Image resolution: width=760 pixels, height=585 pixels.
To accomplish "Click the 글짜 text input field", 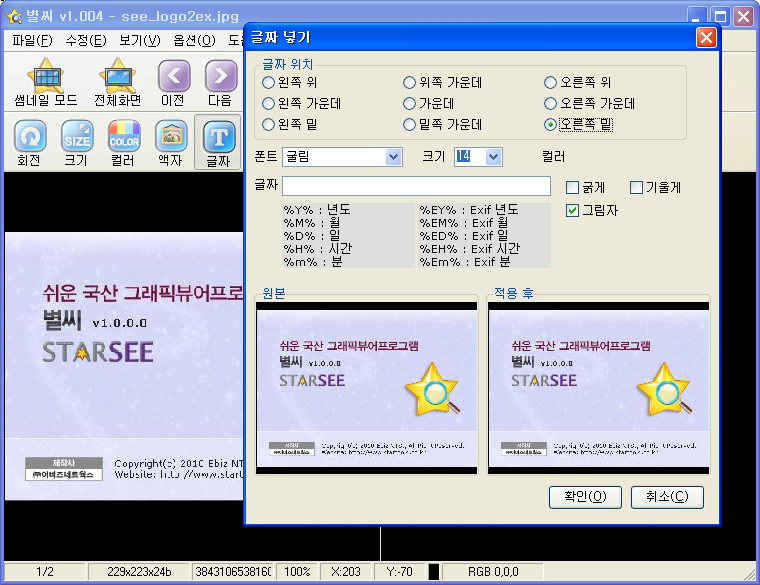I will click(x=416, y=186).
